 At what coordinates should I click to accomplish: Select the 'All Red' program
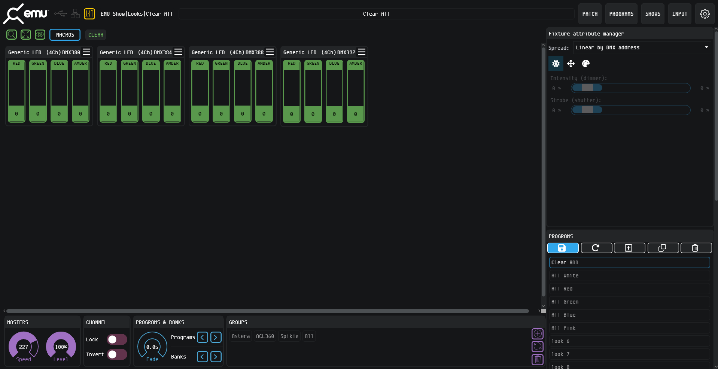pos(629,289)
